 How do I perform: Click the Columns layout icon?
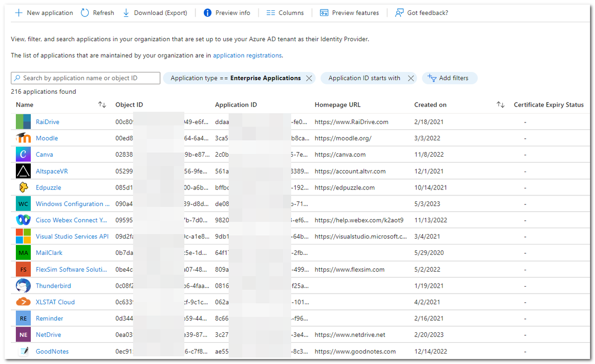pos(271,13)
